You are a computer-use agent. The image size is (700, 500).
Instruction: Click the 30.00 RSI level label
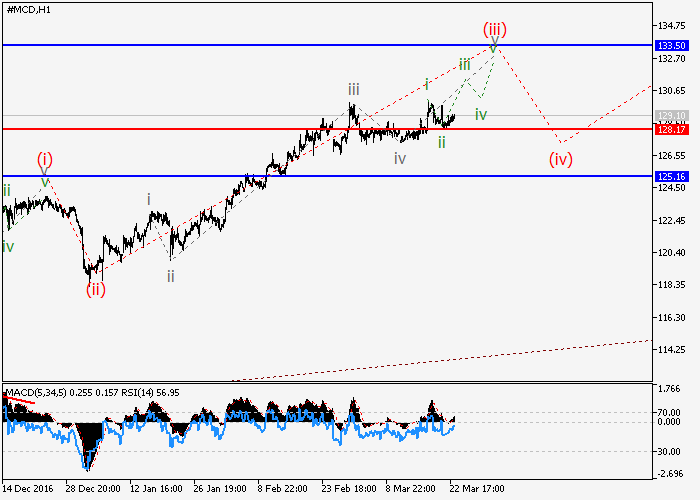click(x=669, y=452)
